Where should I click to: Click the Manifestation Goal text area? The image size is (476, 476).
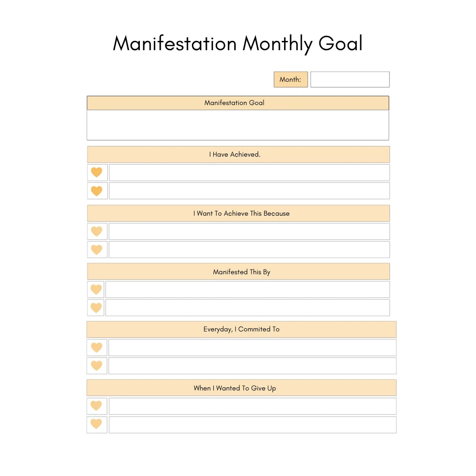click(x=238, y=125)
